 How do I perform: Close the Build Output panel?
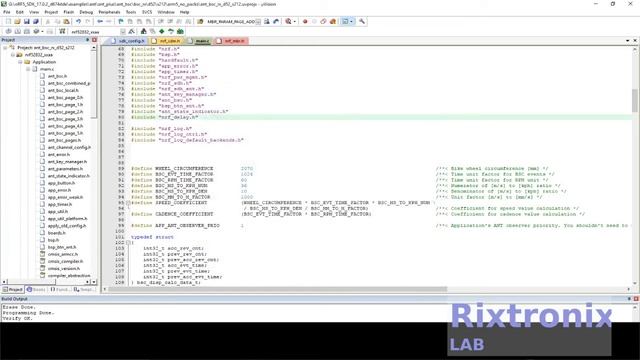pos(636,299)
